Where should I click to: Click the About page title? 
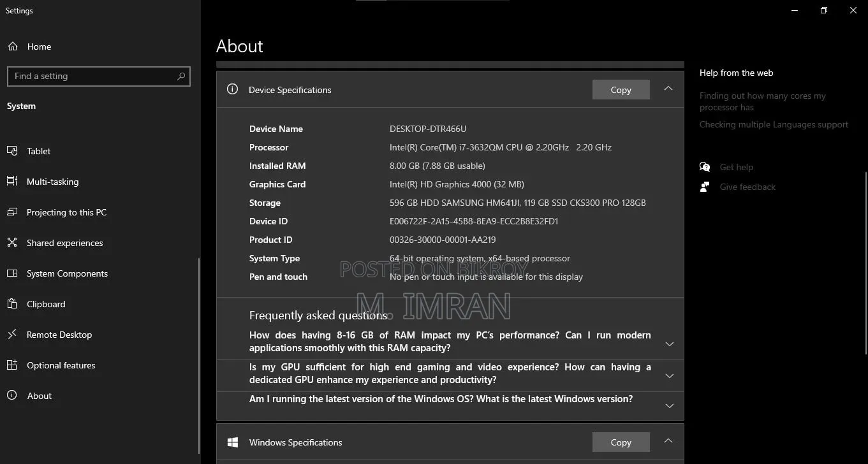click(240, 46)
